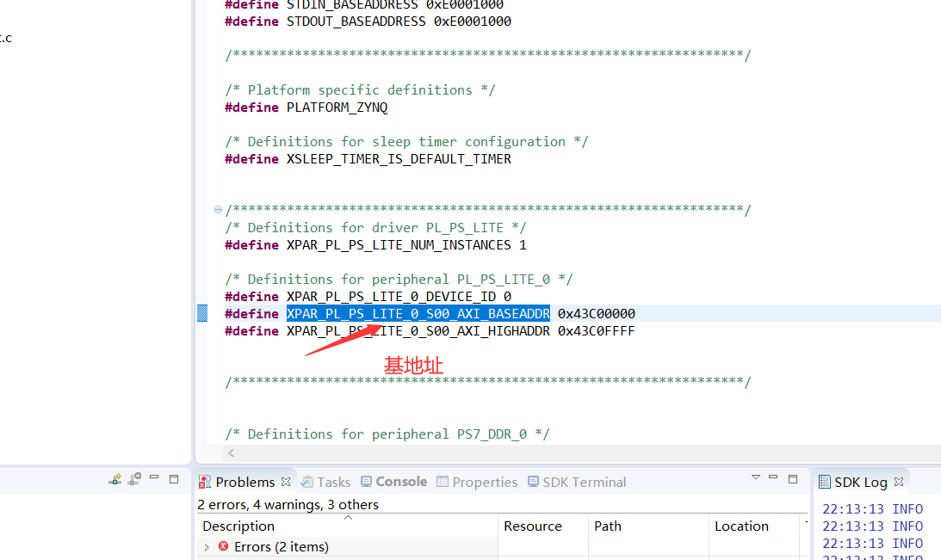941x560 pixels.
Task: Click the sleep timer configuration comment
Action: [406, 141]
